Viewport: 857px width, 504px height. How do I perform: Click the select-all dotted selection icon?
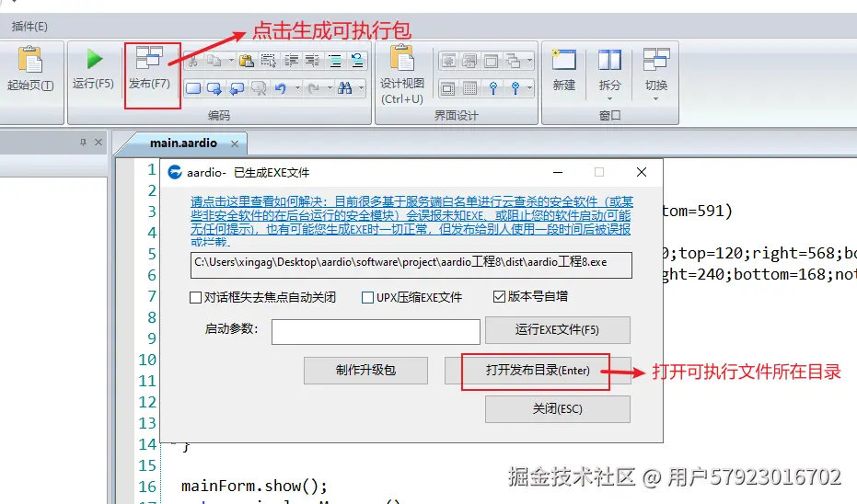click(x=269, y=61)
